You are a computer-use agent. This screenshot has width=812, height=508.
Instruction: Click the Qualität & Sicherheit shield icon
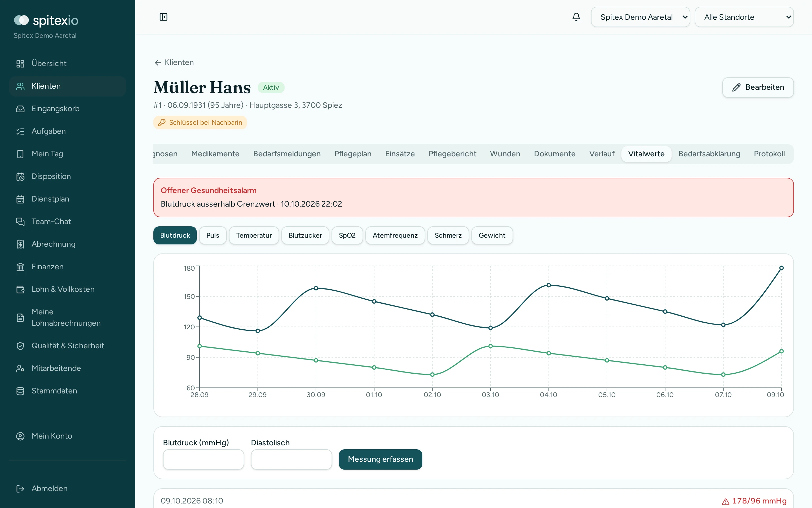pos(20,346)
